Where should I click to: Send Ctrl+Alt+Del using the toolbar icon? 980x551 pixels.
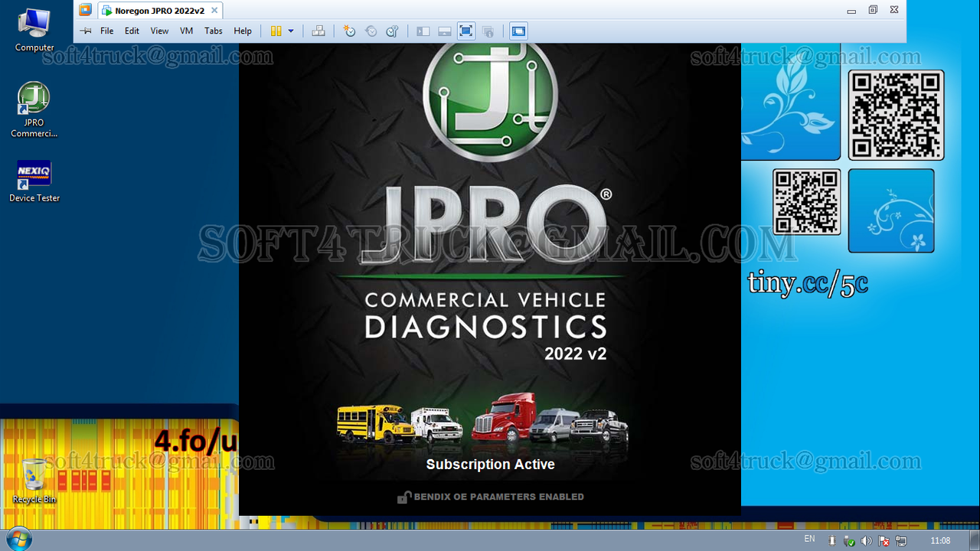(x=318, y=31)
